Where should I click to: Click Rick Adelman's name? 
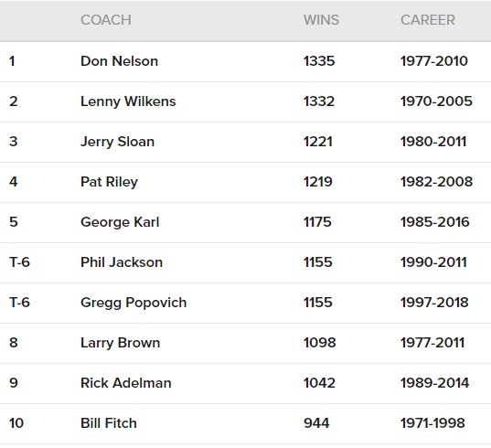pyautogui.click(x=126, y=383)
